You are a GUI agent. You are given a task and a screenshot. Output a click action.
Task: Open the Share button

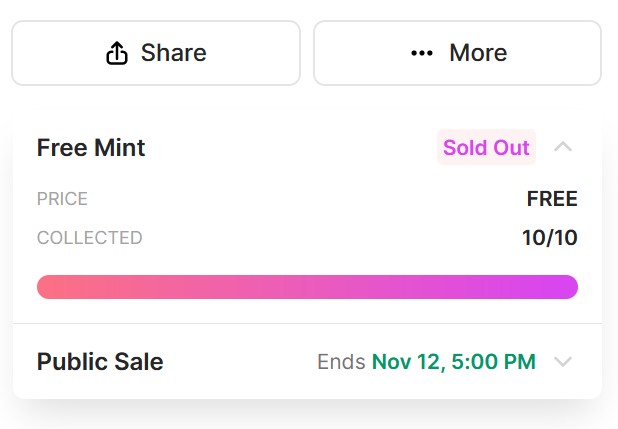[156, 53]
